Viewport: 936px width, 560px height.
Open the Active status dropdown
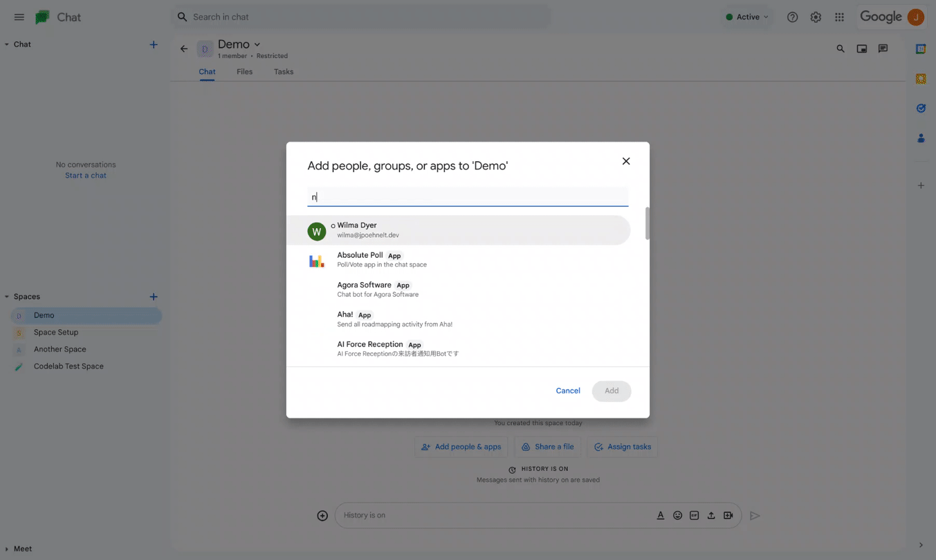pyautogui.click(x=746, y=17)
